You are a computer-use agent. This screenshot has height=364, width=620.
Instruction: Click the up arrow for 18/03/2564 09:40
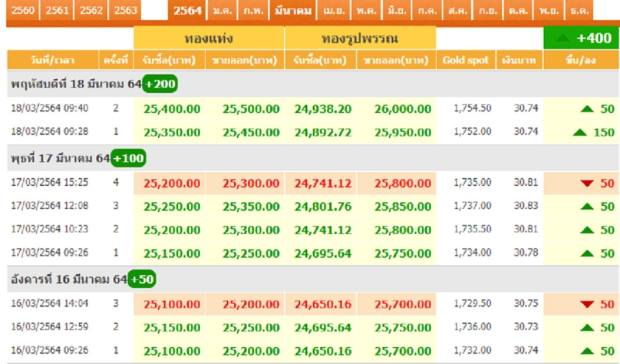586,108
